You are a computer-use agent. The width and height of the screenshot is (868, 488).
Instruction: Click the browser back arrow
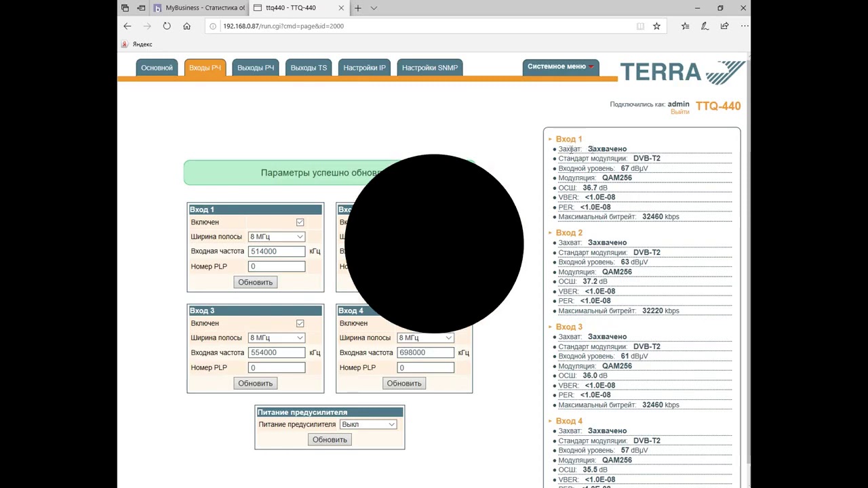pos(127,26)
